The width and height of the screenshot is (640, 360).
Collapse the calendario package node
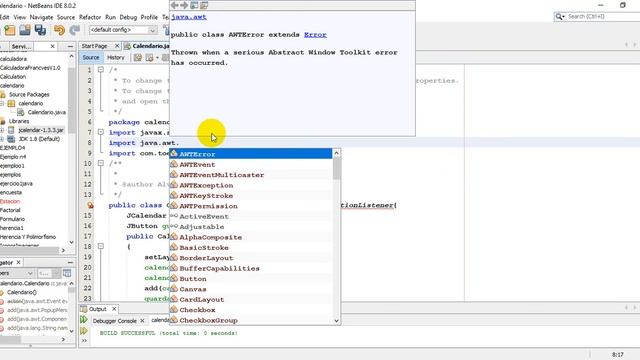2,103
